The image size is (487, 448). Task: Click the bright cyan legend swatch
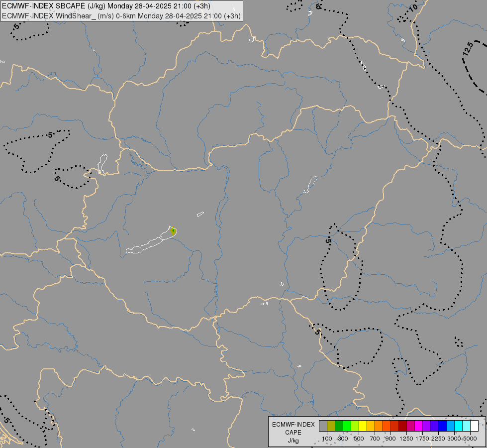(x=459, y=426)
